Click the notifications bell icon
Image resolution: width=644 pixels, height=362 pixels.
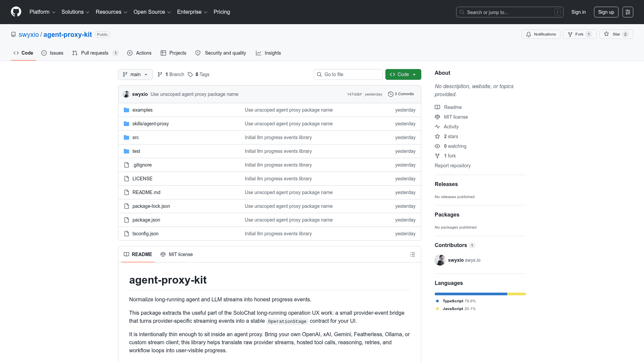coord(529,34)
